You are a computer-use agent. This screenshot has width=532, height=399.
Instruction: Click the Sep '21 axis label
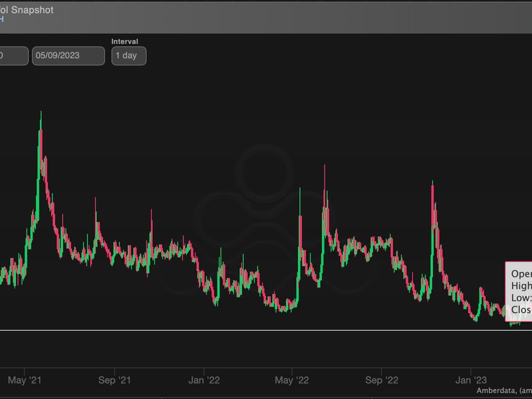[x=114, y=380]
